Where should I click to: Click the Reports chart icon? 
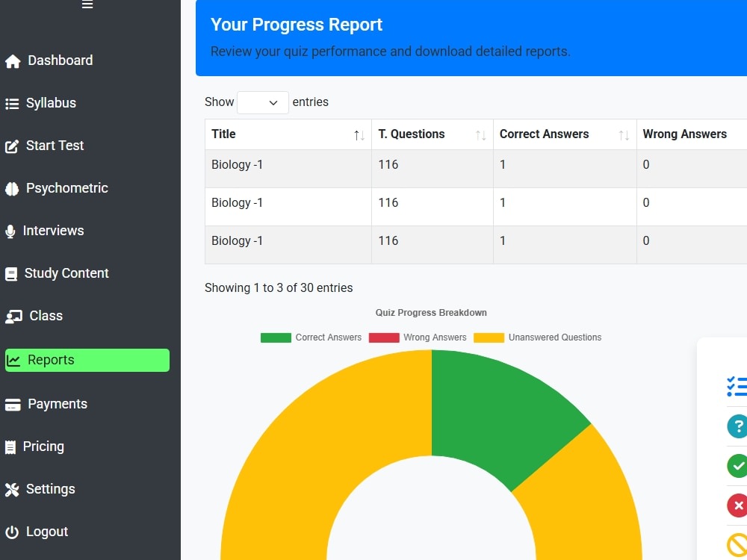(13, 361)
